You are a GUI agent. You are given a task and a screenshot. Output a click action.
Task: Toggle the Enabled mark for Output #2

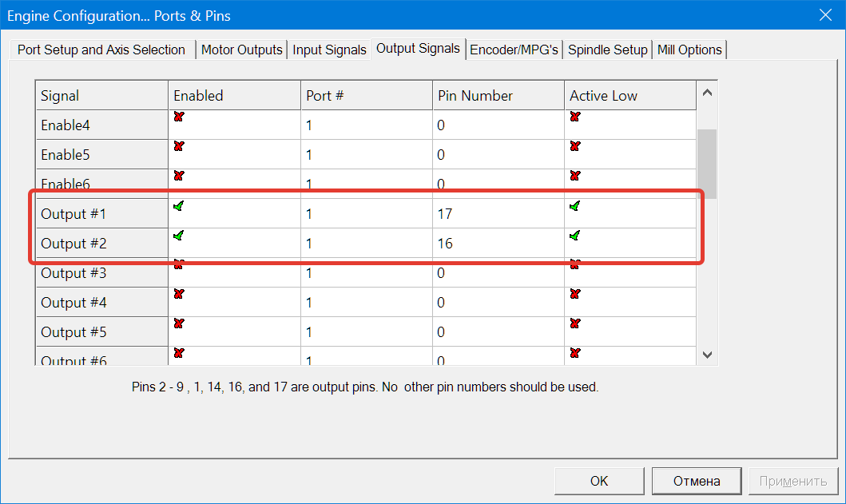tap(178, 236)
